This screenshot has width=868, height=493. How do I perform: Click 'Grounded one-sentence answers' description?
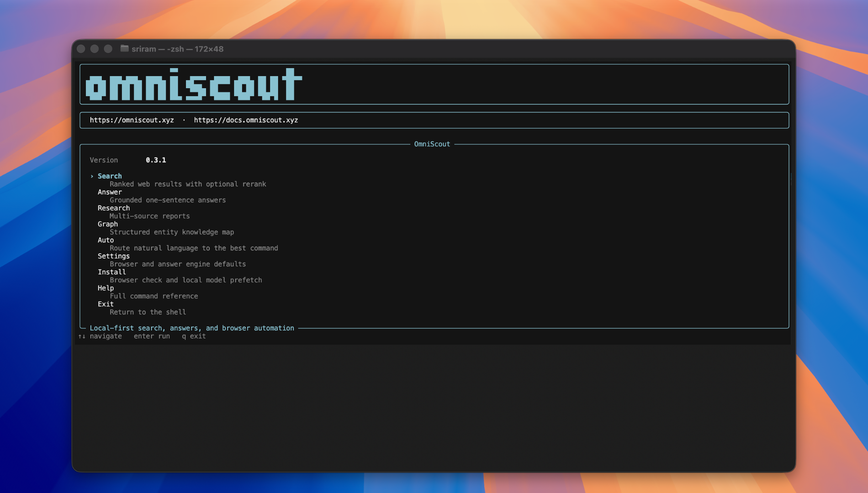click(x=168, y=200)
